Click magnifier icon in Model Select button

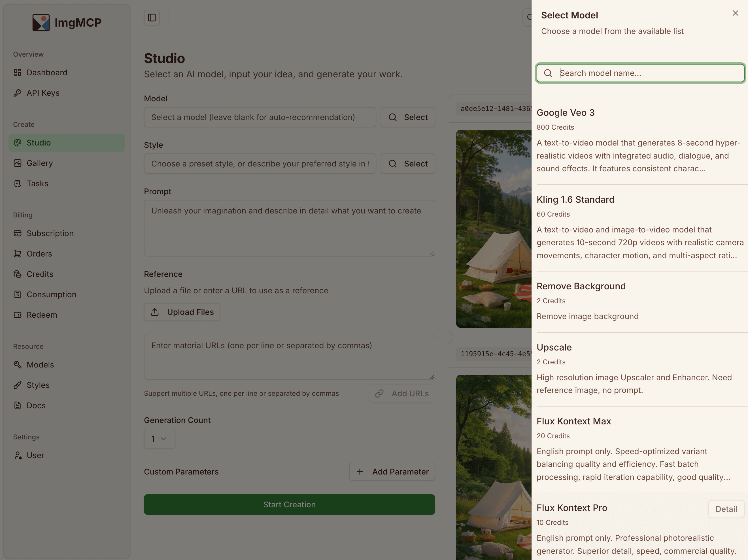coord(393,117)
